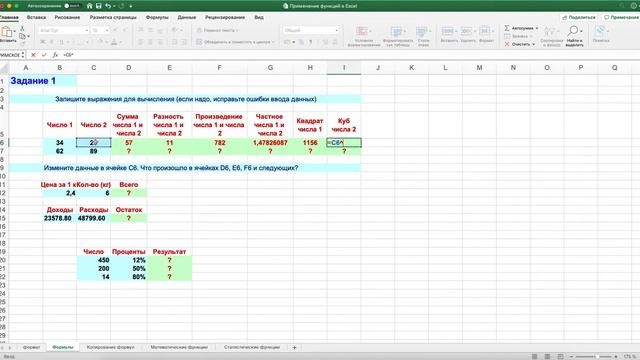Viewport: 640px width, 360px height.
Task: Switch to Page Layout view icon
Action: coord(547,356)
